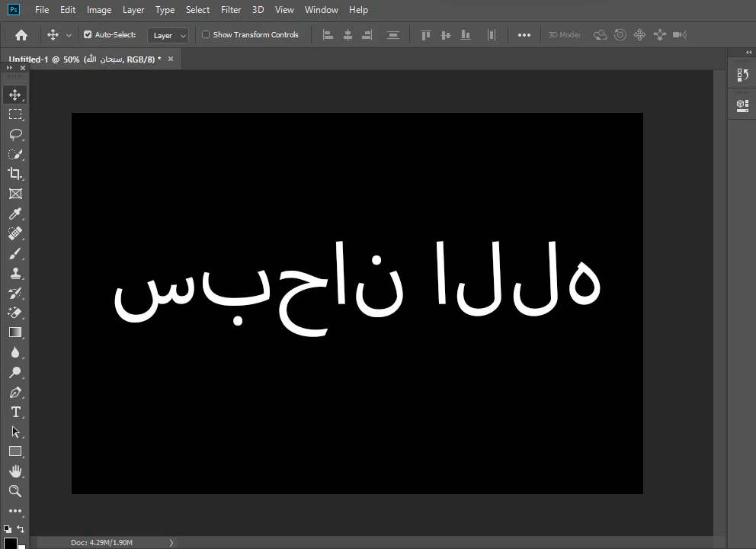Open the Auto-Select Layer dropdown
The height and width of the screenshot is (549, 756).
tap(168, 35)
